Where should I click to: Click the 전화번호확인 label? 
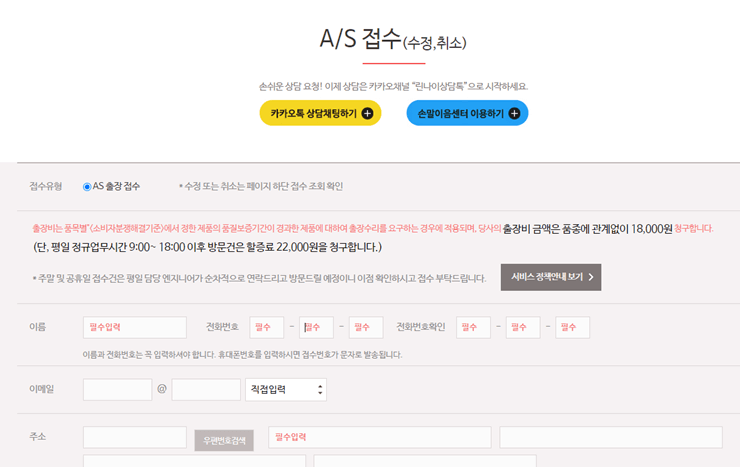pos(421,327)
